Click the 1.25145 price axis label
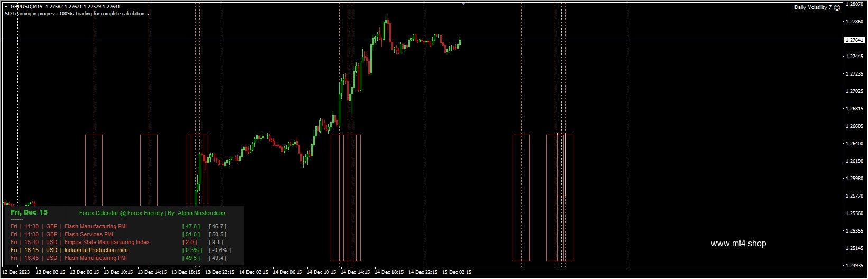Screen dimensions: 868x279 point(855,248)
